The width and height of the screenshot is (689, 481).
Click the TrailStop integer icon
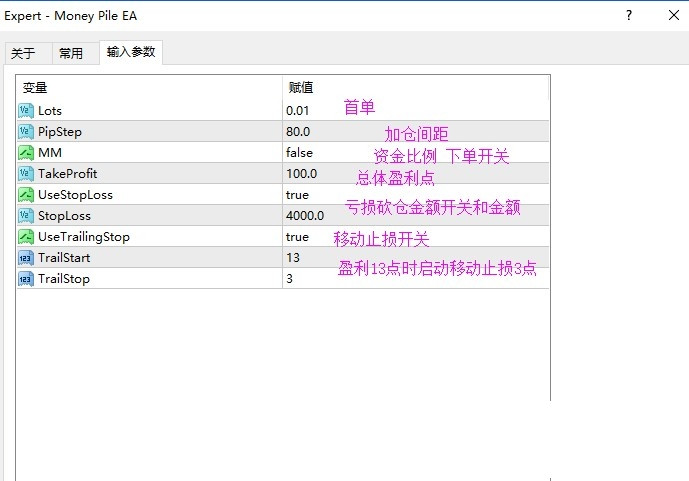26,278
